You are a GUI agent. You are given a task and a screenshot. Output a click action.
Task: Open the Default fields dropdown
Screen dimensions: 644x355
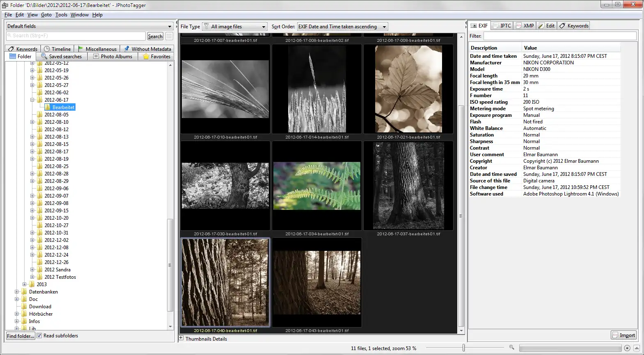pos(89,26)
